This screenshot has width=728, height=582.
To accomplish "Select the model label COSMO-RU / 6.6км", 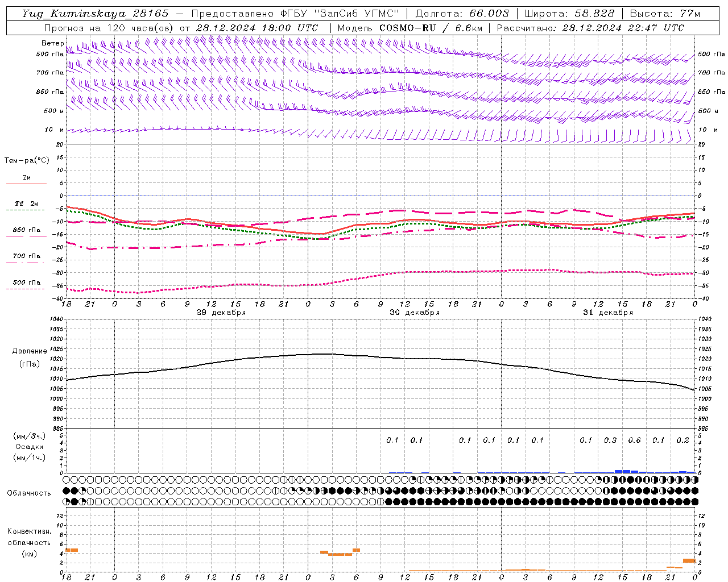I will click(431, 28).
